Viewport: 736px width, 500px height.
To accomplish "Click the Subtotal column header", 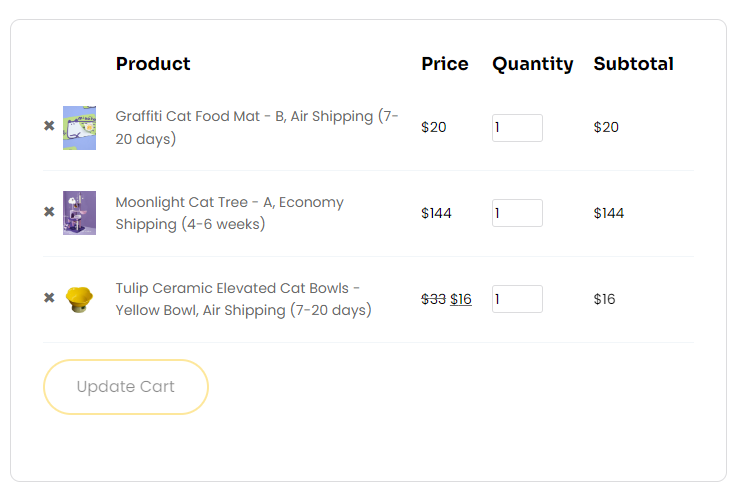I will (633, 64).
